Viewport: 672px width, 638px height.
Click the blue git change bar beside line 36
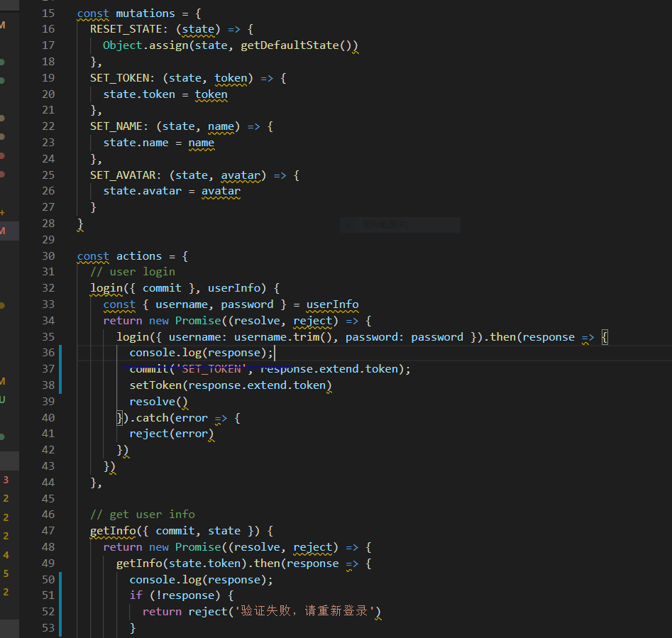pos(60,352)
